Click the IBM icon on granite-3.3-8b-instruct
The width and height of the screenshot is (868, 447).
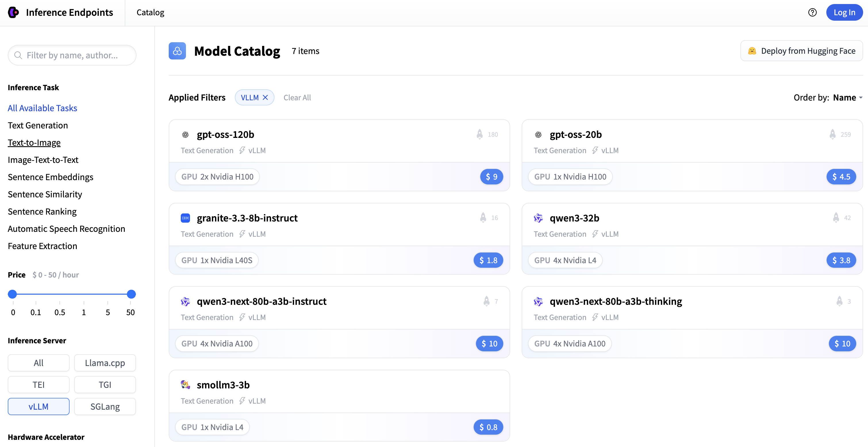185,218
